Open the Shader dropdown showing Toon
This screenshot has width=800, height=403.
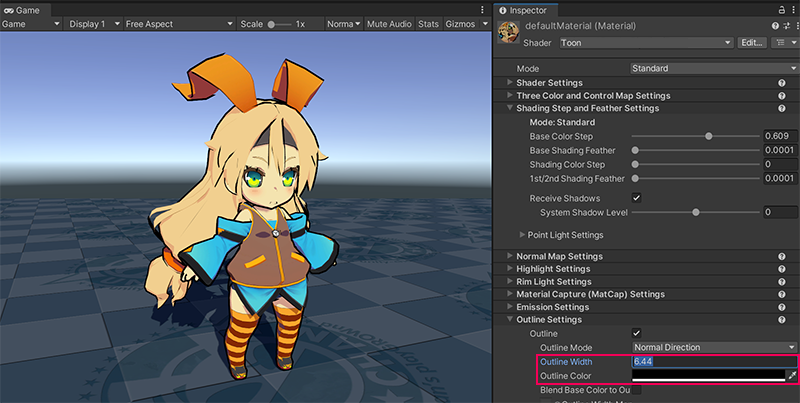(646, 43)
